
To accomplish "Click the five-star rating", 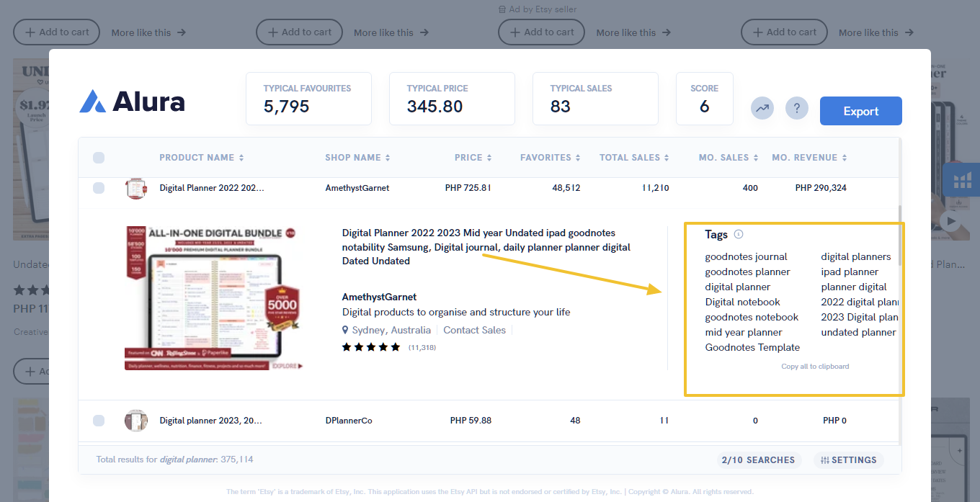I will (x=371, y=347).
